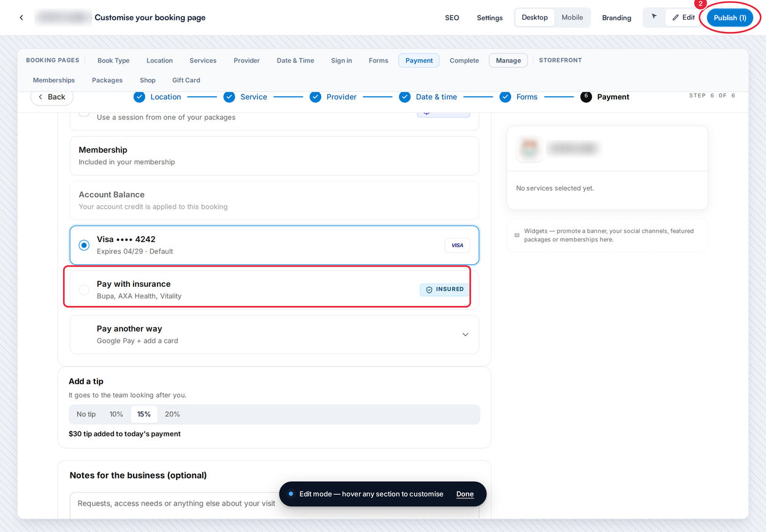Click Done to exit edit mode

point(465,494)
